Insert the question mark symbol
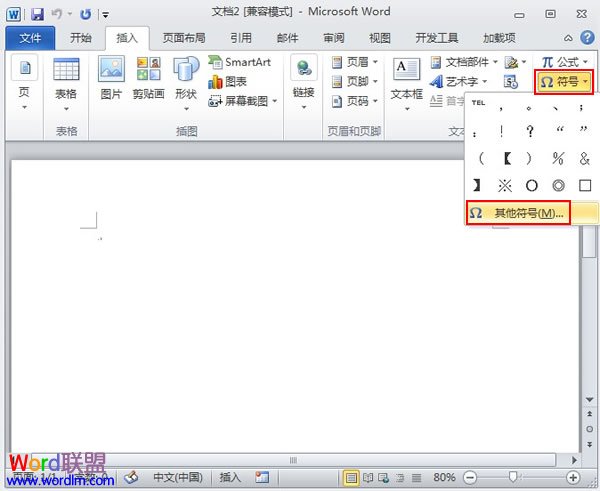 coord(530,131)
